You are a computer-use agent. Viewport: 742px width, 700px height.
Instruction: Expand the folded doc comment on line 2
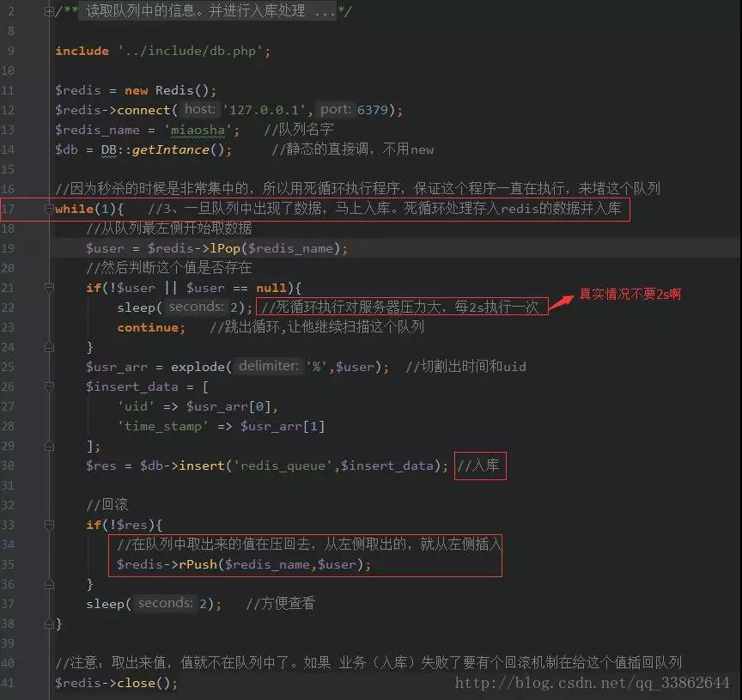pyautogui.click(x=49, y=11)
